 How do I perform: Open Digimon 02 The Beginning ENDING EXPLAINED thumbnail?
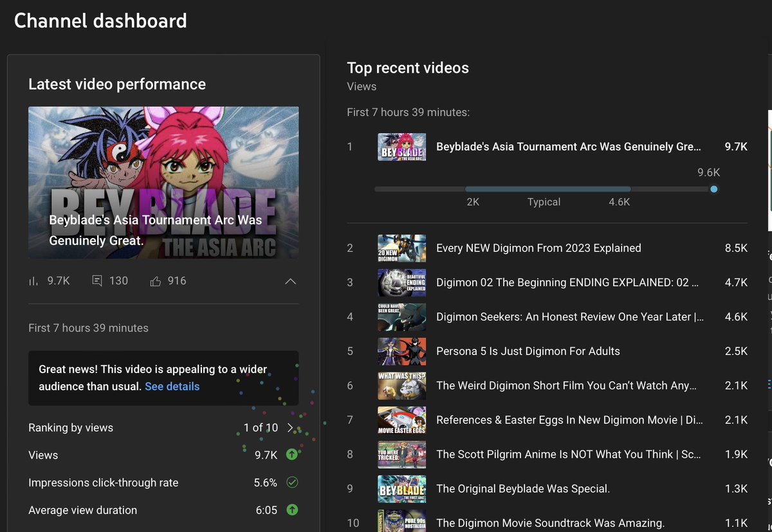pos(401,282)
